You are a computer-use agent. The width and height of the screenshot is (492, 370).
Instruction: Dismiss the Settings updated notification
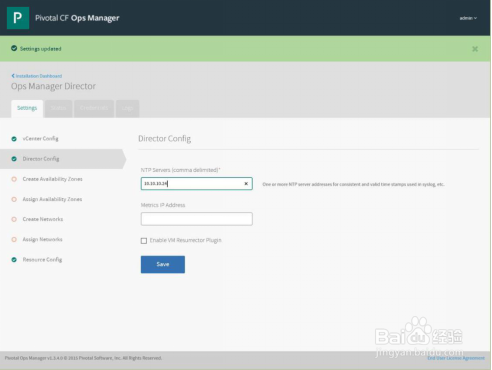click(475, 49)
